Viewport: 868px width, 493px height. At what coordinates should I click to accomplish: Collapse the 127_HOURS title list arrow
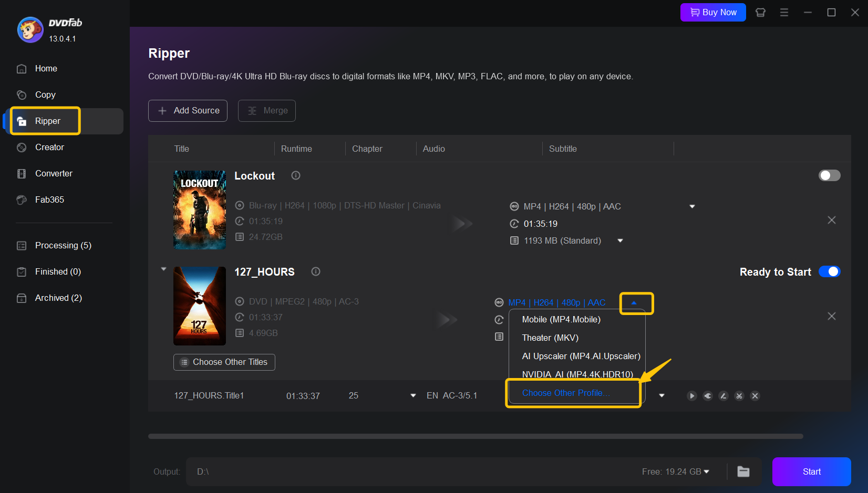pyautogui.click(x=163, y=269)
